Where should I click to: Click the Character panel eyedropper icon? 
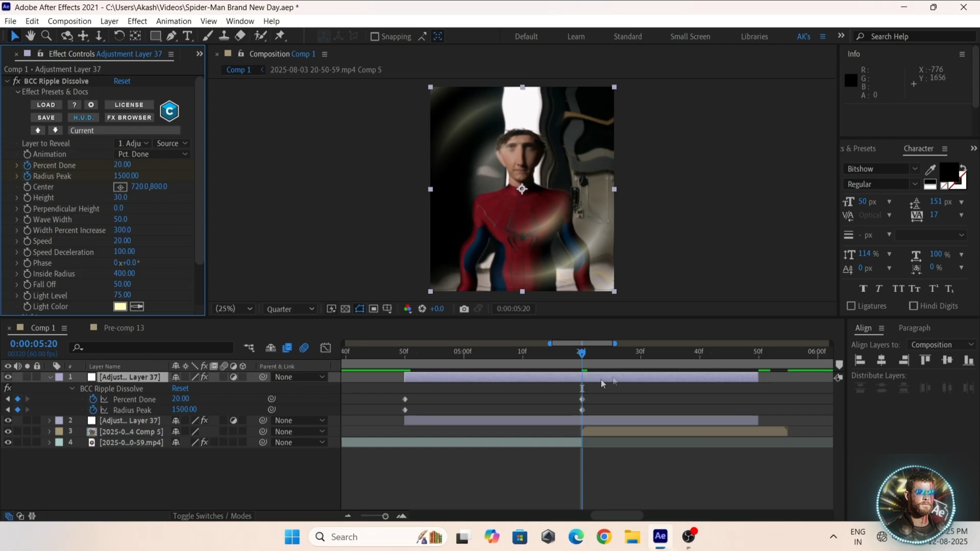pyautogui.click(x=931, y=169)
